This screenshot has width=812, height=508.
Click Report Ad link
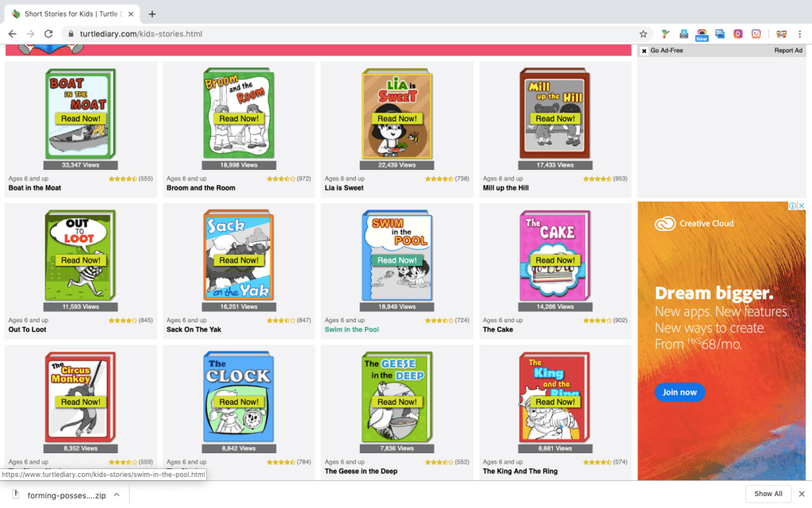click(x=787, y=51)
